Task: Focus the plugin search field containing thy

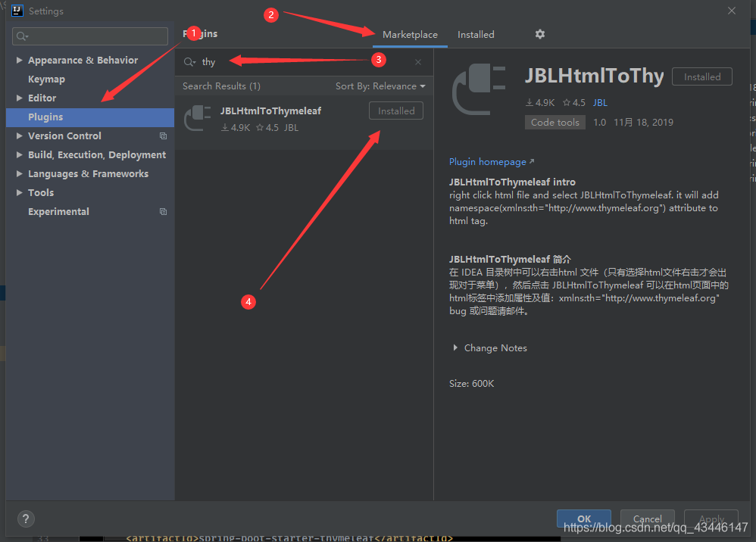Action: click(304, 62)
